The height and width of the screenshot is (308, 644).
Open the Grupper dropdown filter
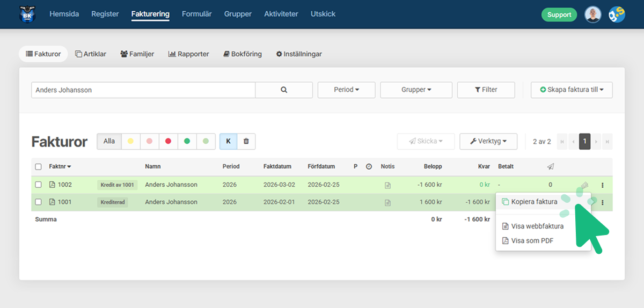416,90
